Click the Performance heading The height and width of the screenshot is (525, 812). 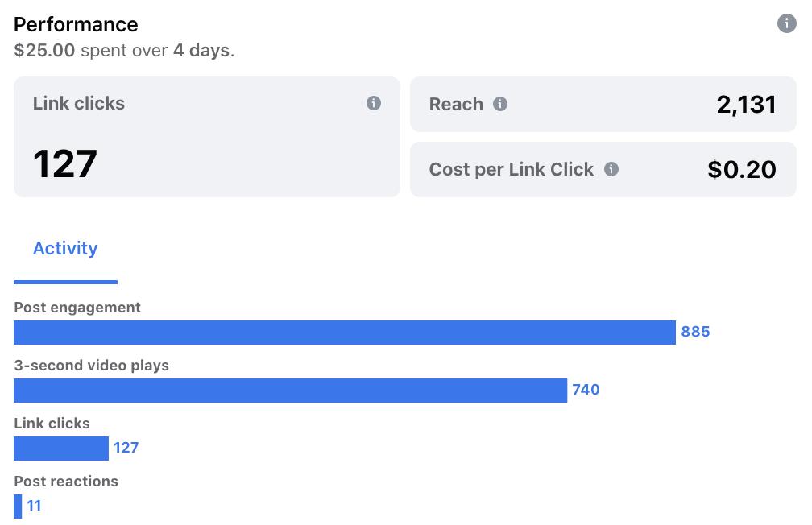click(76, 24)
